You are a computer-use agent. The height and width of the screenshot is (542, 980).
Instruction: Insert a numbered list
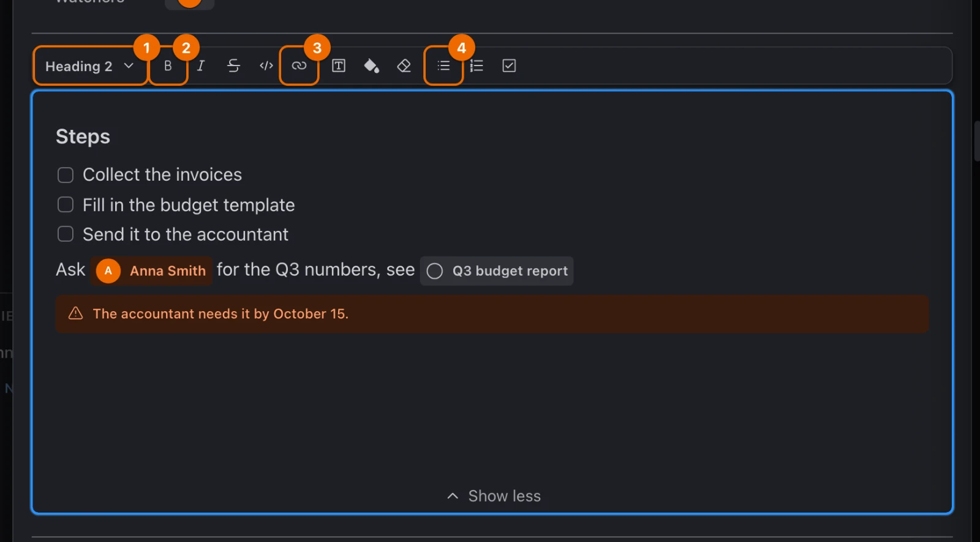(x=477, y=66)
